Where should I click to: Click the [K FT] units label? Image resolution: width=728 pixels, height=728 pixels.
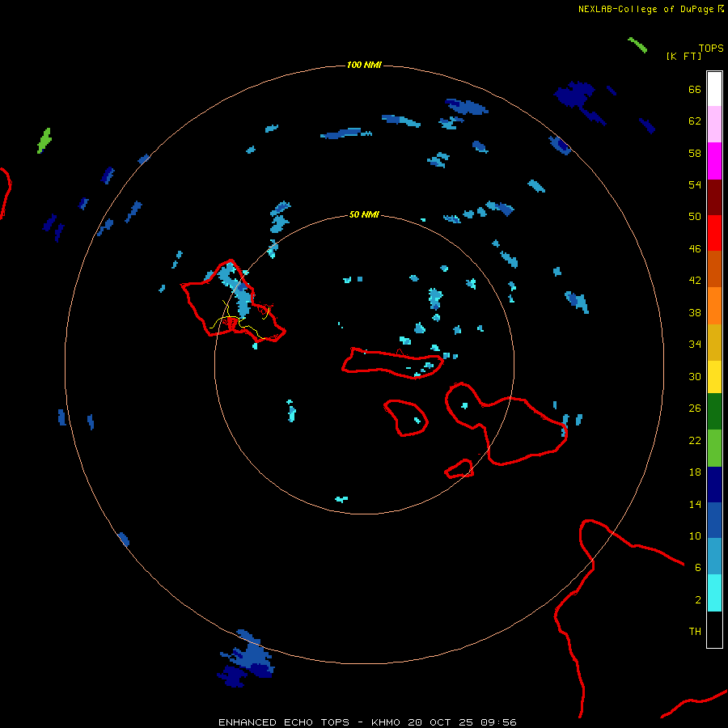tap(684, 56)
